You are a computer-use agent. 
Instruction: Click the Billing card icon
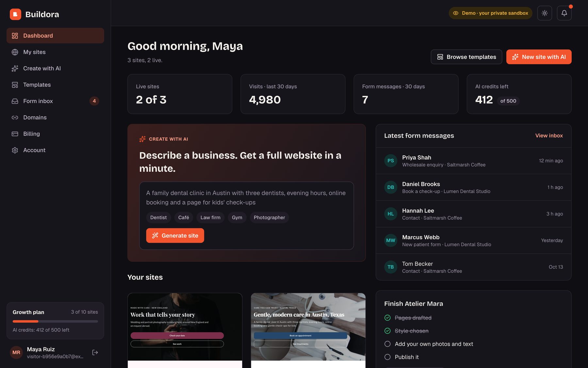(x=15, y=134)
